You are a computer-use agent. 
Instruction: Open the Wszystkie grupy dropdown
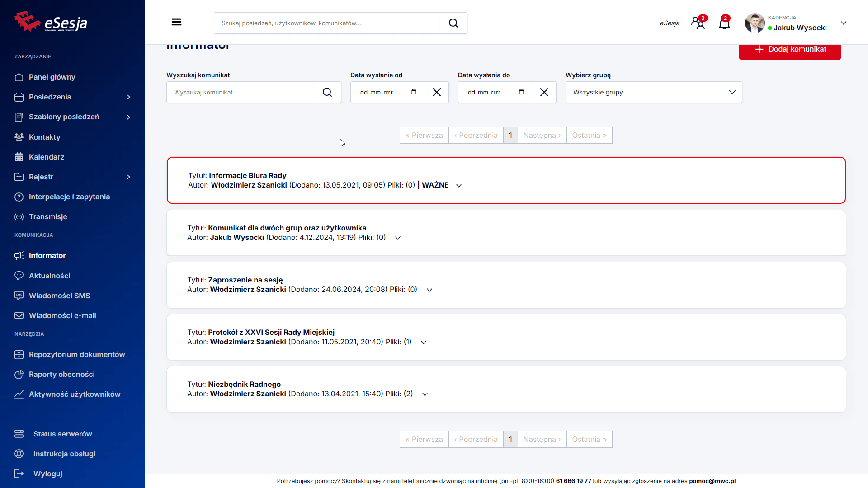pos(654,92)
